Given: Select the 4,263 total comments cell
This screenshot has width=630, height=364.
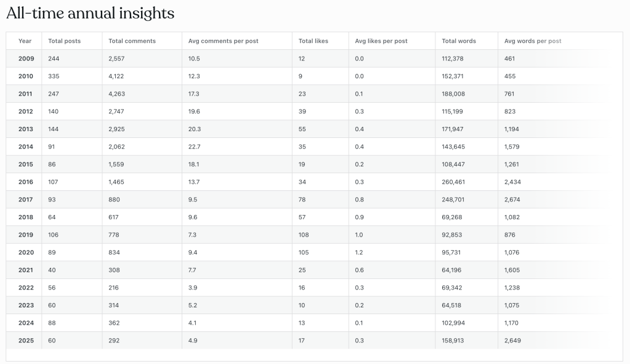Looking at the screenshot, I should click(x=118, y=94).
